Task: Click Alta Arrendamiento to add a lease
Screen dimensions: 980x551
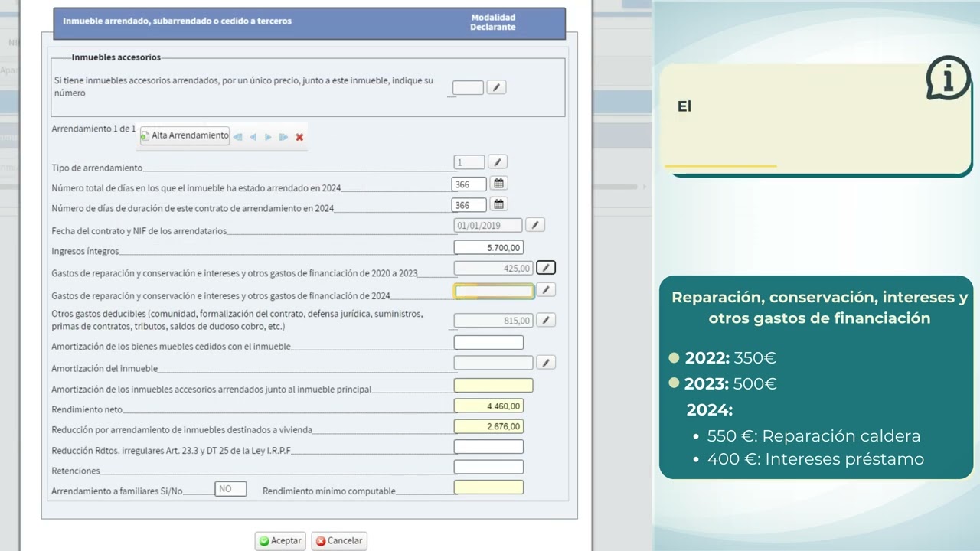Action: (185, 135)
